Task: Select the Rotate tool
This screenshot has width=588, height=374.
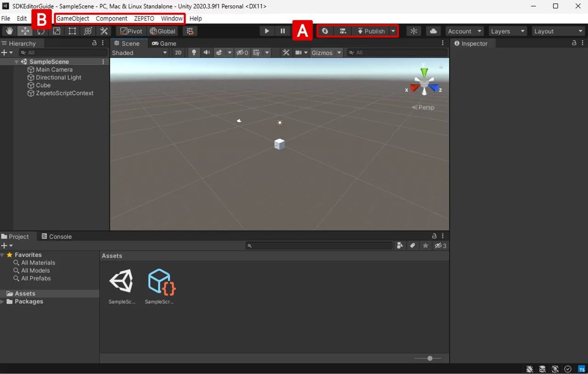Action: [40, 31]
